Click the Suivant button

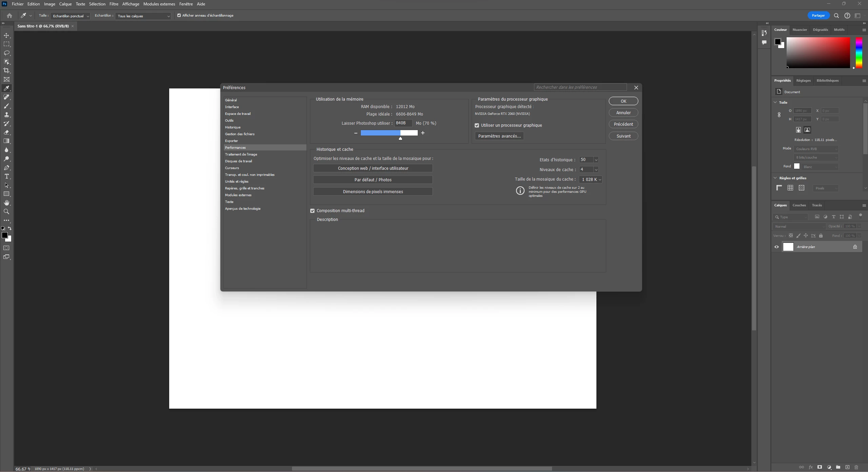[623, 136]
